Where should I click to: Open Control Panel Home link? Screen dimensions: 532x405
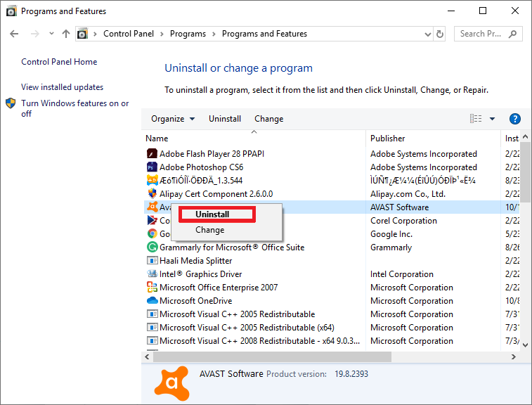coord(59,62)
